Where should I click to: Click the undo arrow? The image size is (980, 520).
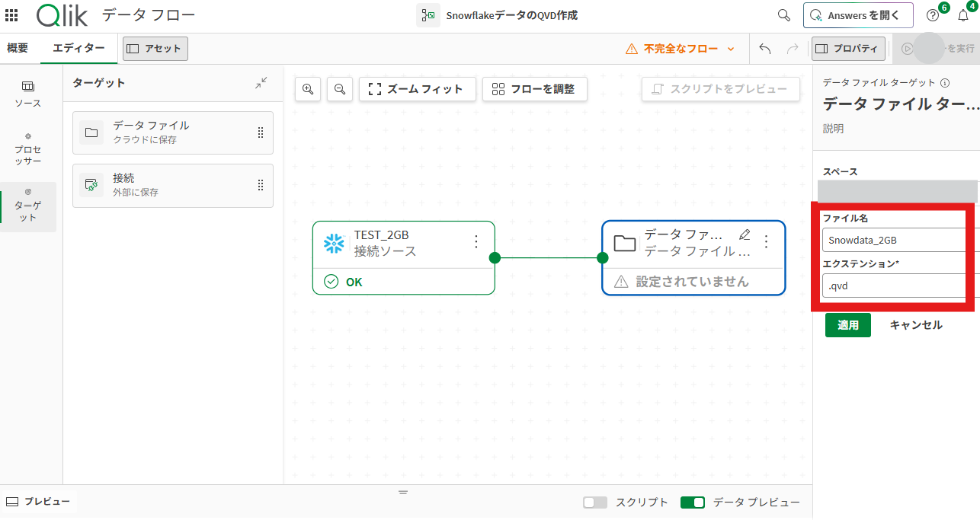tap(766, 49)
